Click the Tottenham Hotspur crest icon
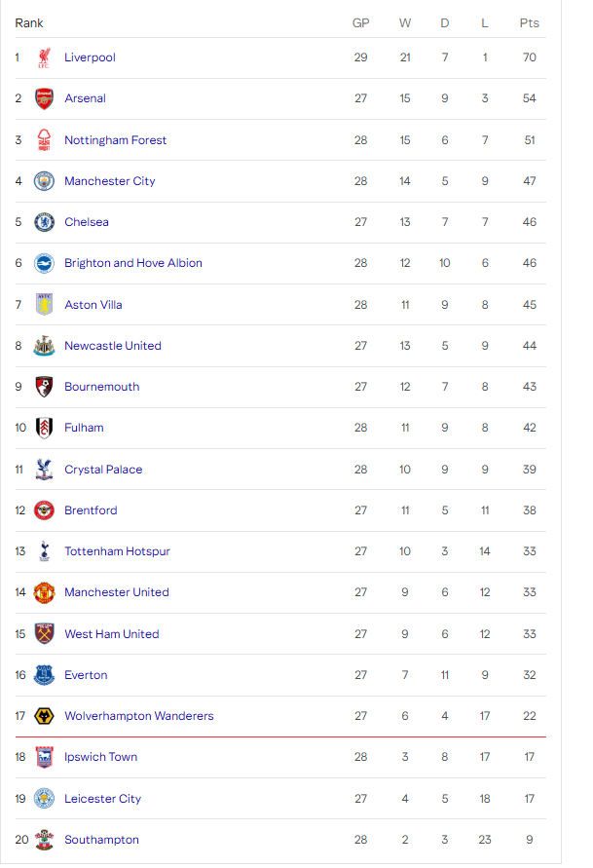Image resolution: width=593 pixels, height=868 pixels. [44, 551]
